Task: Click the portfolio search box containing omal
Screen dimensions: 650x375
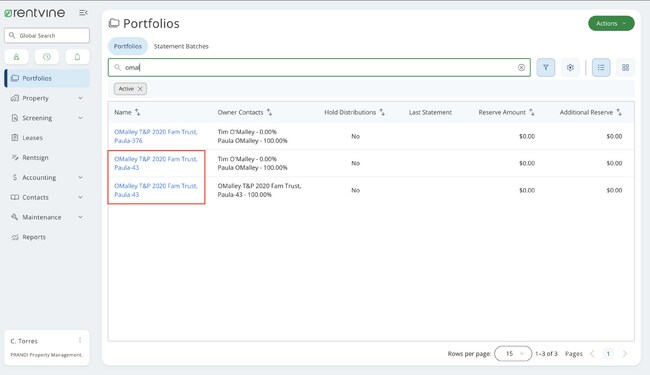Action: (319, 68)
